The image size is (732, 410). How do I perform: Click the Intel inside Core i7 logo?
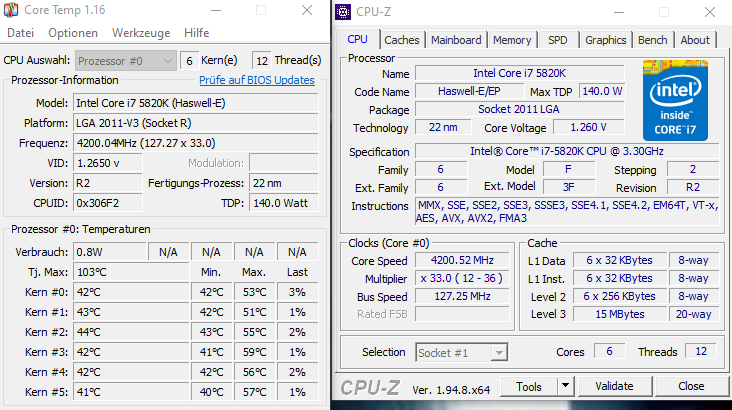point(675,100)
